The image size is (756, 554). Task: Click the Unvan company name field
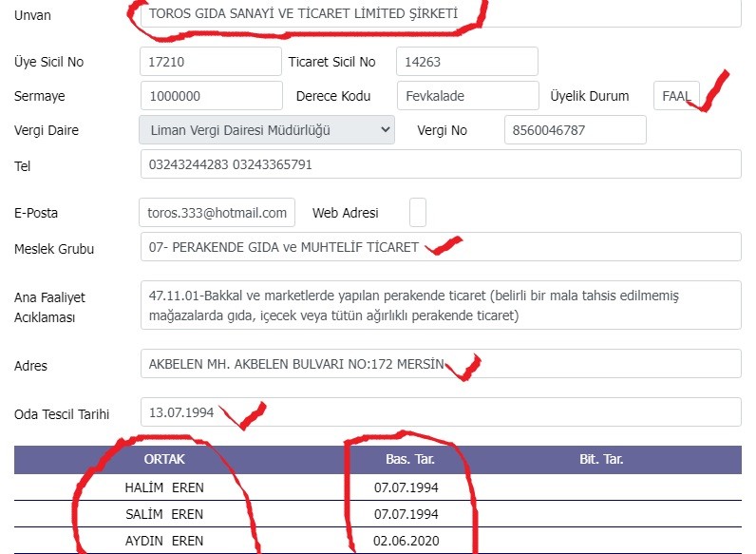click(441, 13)
